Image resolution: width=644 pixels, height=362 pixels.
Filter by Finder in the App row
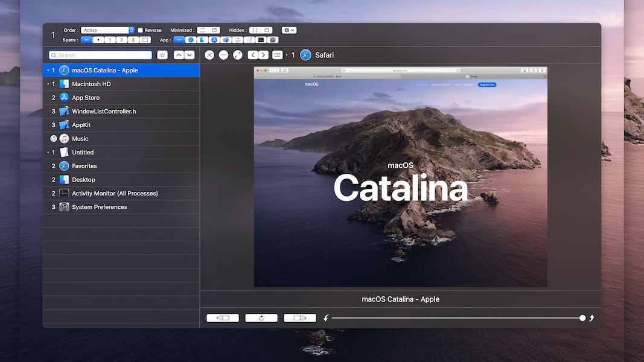pyautogui.click(x=202, y=40)
